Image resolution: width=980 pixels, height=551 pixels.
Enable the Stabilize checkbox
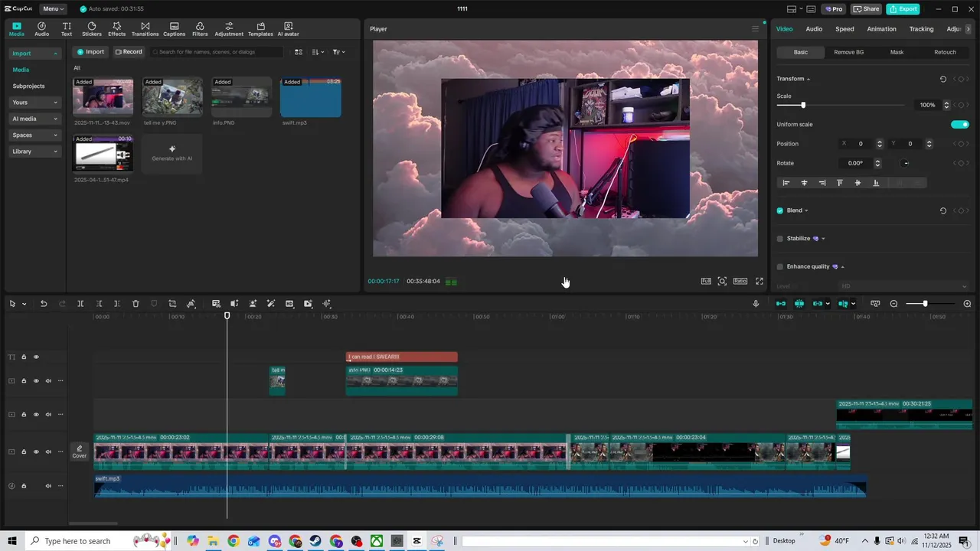tap(780, 239)
